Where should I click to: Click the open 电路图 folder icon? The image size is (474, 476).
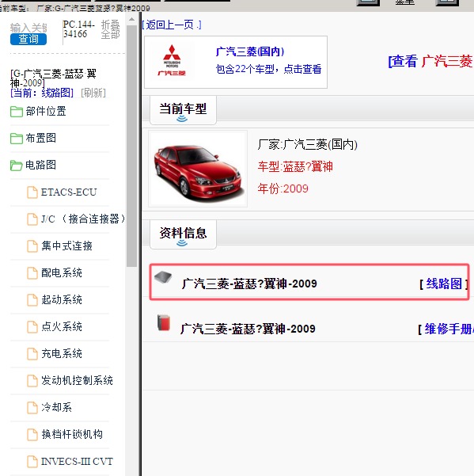(17, 166)
